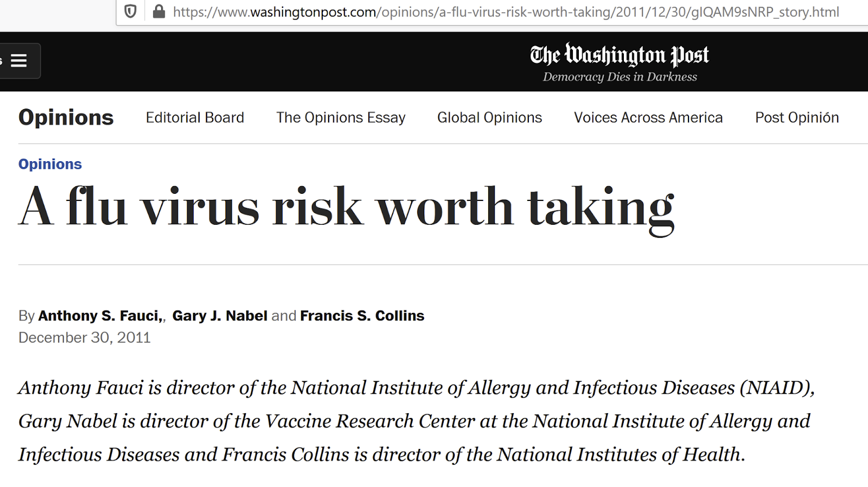Click the Democracy Dies in Darkness tagline
This screenshot has height=487, width=868.
(x=620, y=77)
